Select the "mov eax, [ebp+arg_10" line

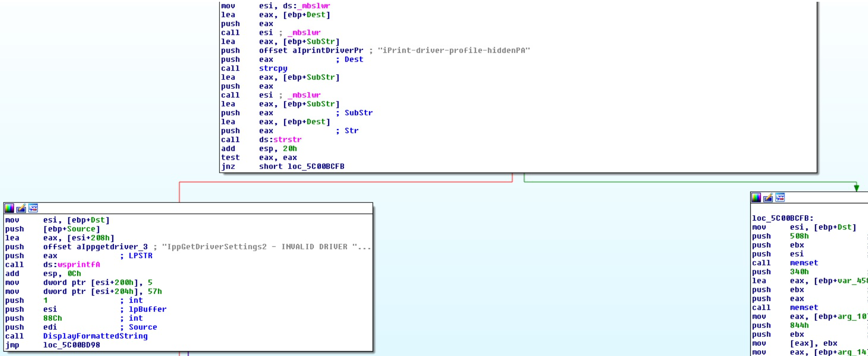pos(809,316)
